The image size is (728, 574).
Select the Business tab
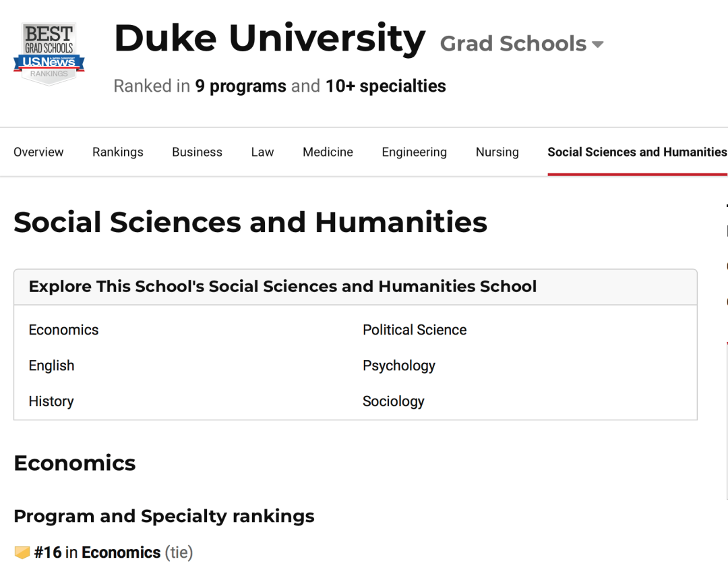pyautogui.click(x=198, y=152)
